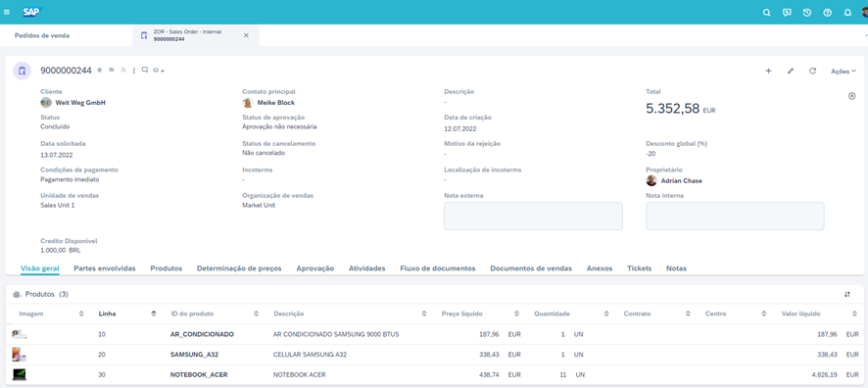868x388 pixels.
Task: Sort by the Centro column arrows
Action: 763,314
